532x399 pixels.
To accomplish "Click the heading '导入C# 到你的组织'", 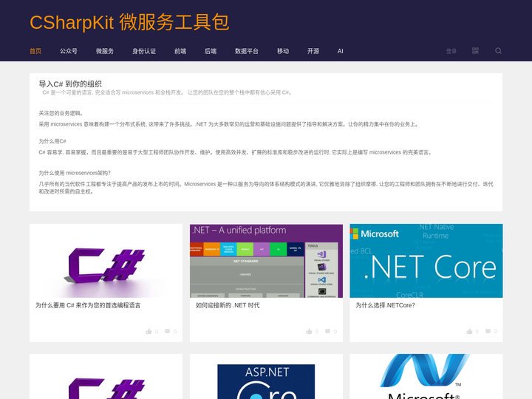I will click(70, 83).
